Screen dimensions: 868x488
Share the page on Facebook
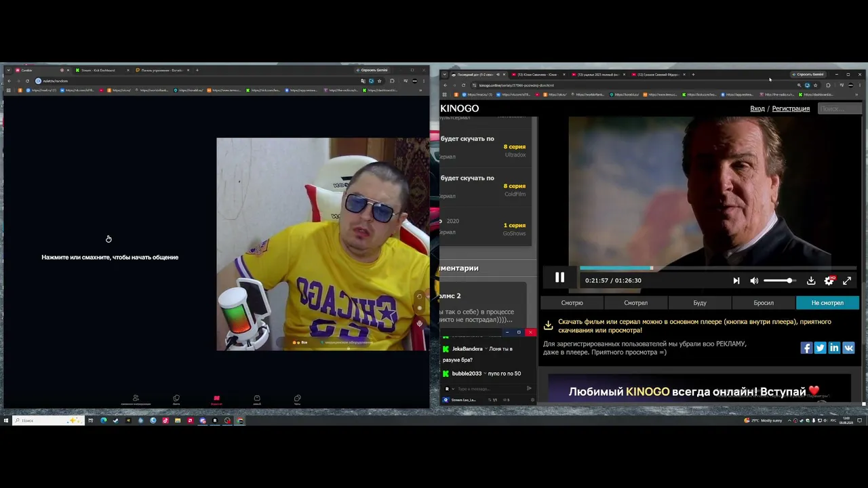(x=806, y=348)
